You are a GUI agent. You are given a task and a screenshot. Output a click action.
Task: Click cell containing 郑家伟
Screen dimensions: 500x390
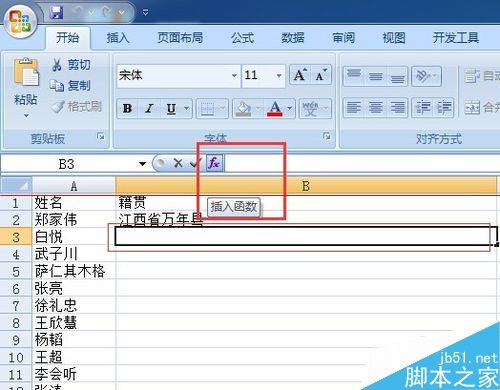[x=74, y=220]
